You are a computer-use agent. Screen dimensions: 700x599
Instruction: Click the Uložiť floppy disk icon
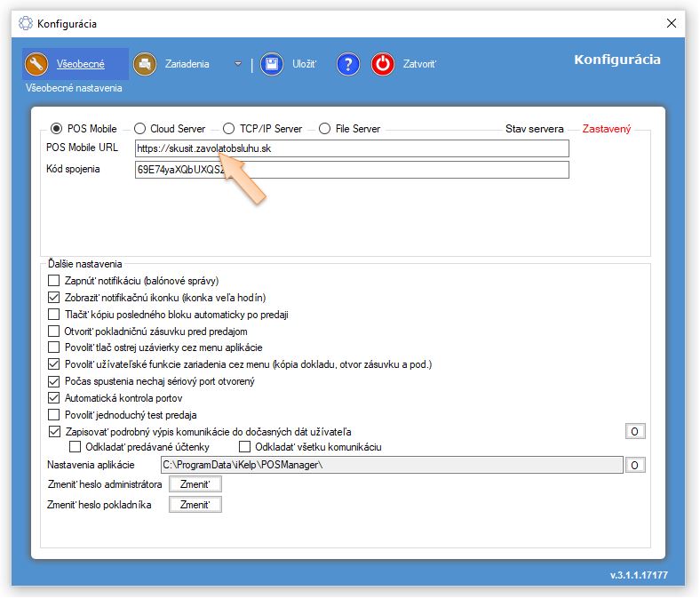point(272,64)
